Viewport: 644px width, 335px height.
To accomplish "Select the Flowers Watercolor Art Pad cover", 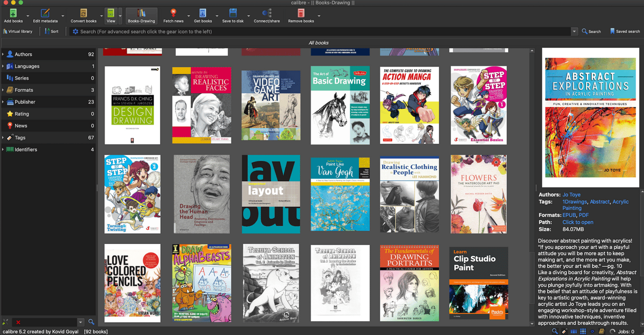I will 479,194.
